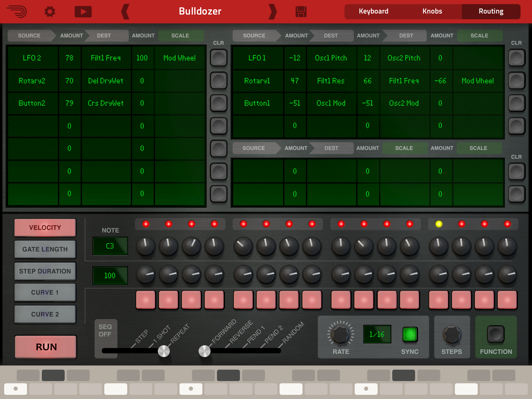Start the sequencer with RUN
Image resolution: width=532 pixels, height=399 pixels.
[x=46, y=347]
